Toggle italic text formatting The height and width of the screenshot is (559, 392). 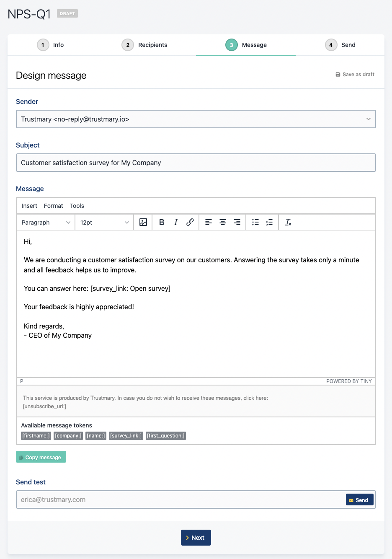176,222
